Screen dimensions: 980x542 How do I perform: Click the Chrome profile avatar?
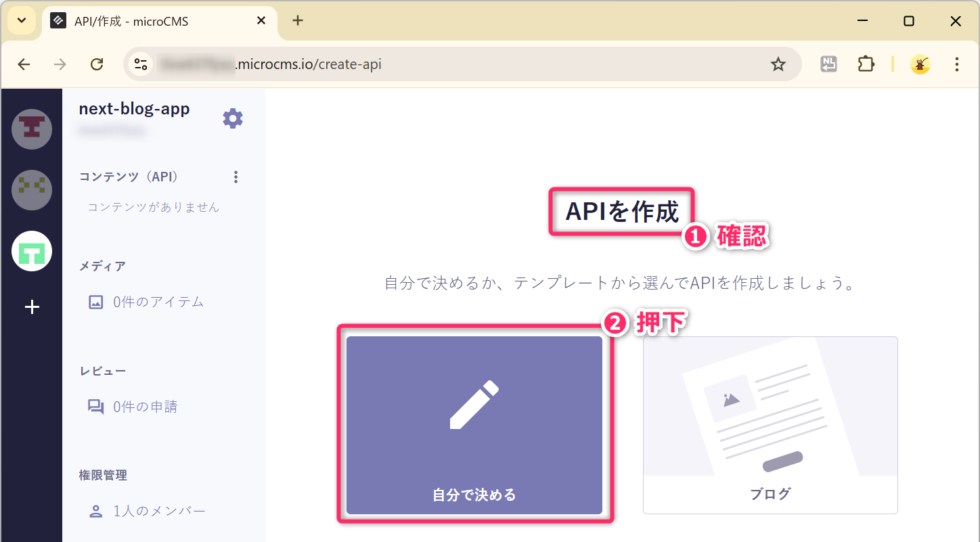(920, 64)
